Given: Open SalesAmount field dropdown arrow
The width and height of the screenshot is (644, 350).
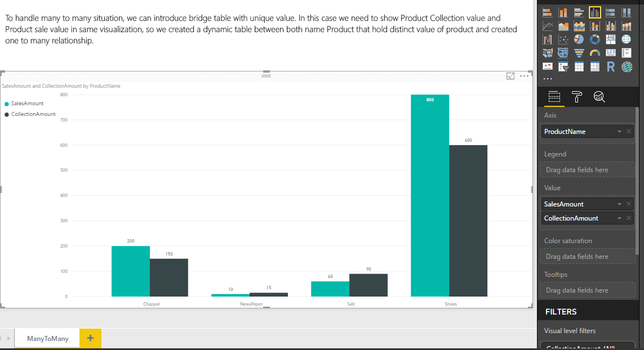Looking at the screenshot, I should pos(619,204).
